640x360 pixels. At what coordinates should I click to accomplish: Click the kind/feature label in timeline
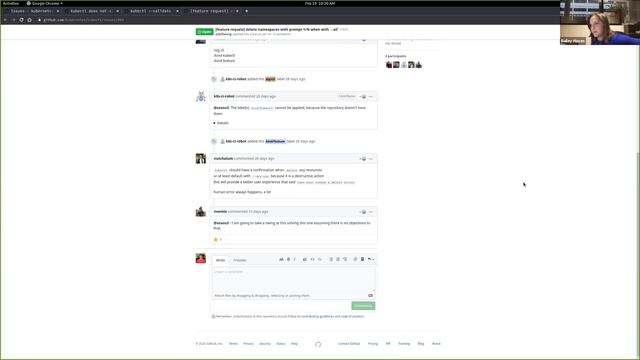[x=275, y=141]
